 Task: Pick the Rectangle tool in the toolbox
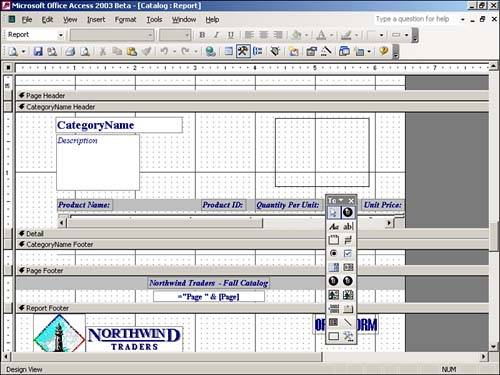pos(333,336)
